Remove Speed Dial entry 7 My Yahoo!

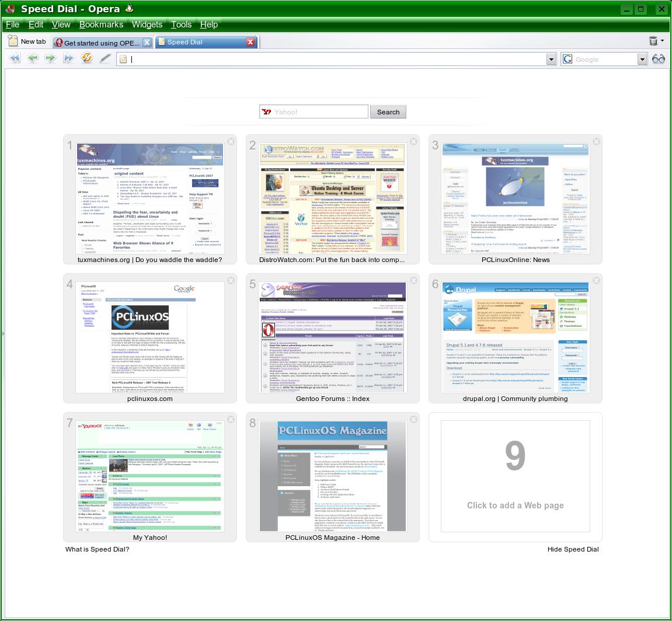point(231,419)
